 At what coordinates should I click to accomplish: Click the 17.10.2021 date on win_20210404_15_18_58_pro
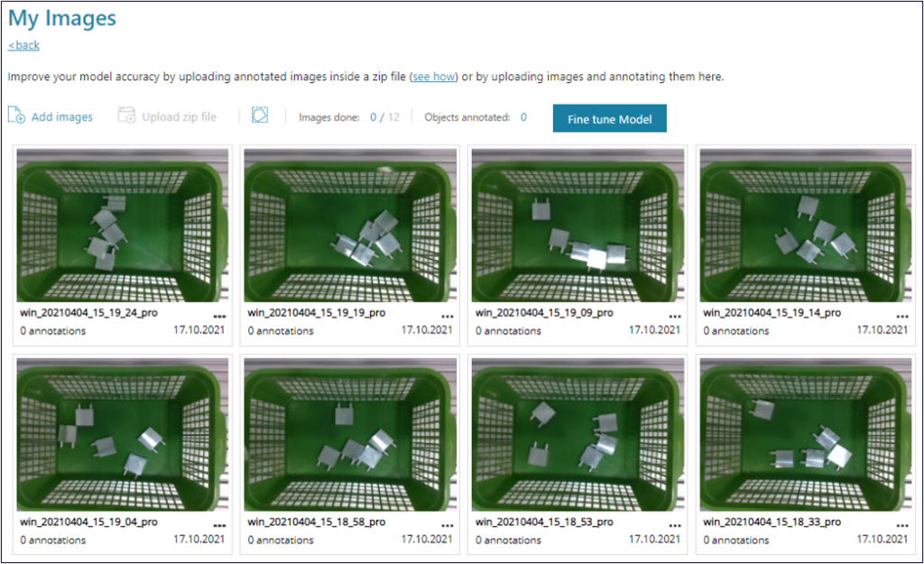(427, 540)
